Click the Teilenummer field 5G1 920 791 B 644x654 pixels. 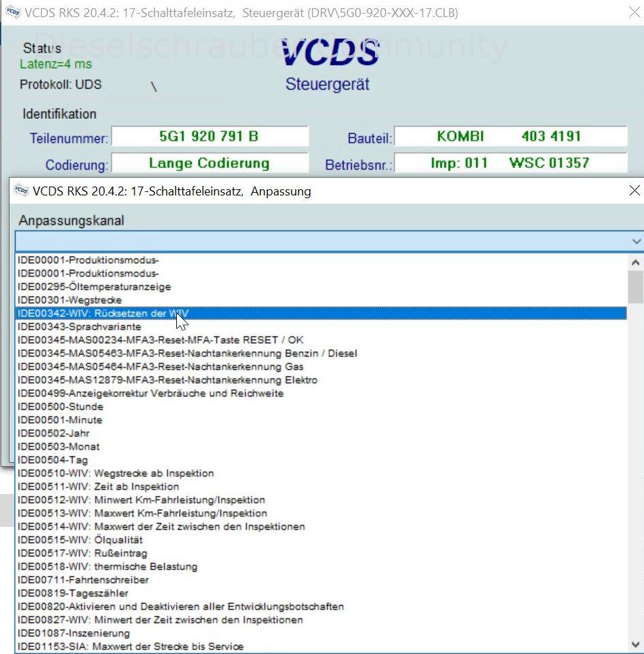(210, 137)
